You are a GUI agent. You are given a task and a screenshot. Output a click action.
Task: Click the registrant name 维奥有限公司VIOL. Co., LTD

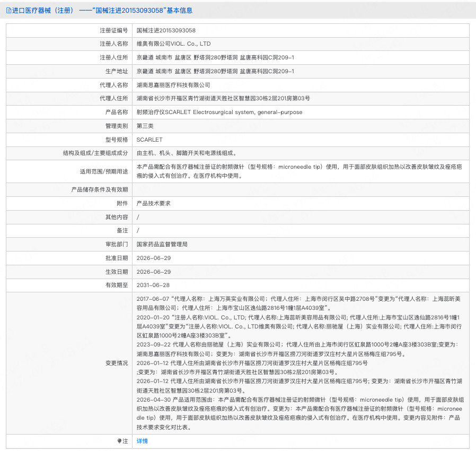[174, 44]
